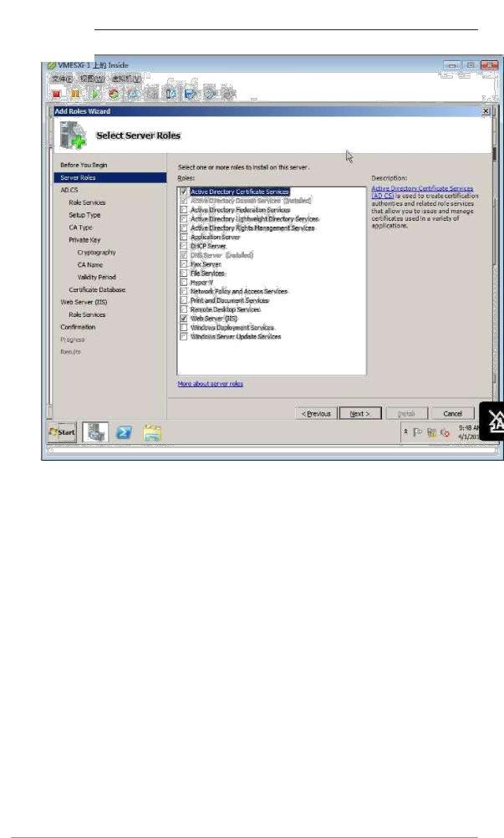Check Windows Deployment Services

click(184, 328)
